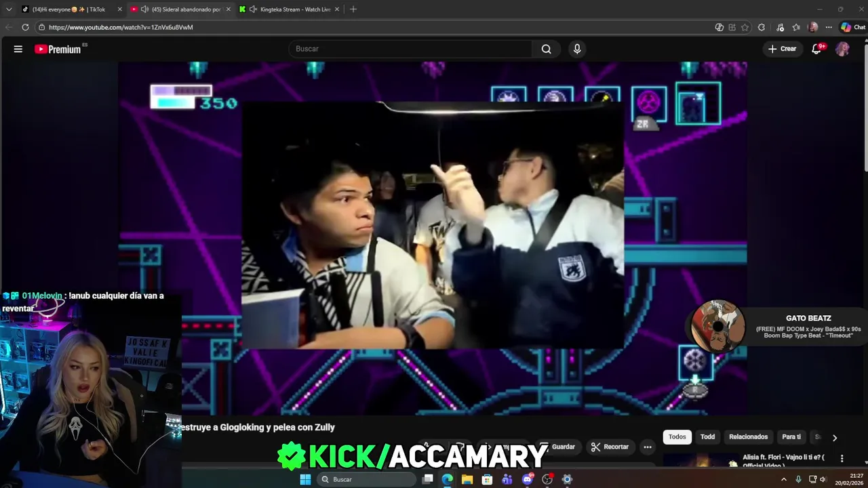Start voice search with the microphone icon
The width and height of the screenshot is (868, 488).
pyautogui.click(x=577, y=49)
